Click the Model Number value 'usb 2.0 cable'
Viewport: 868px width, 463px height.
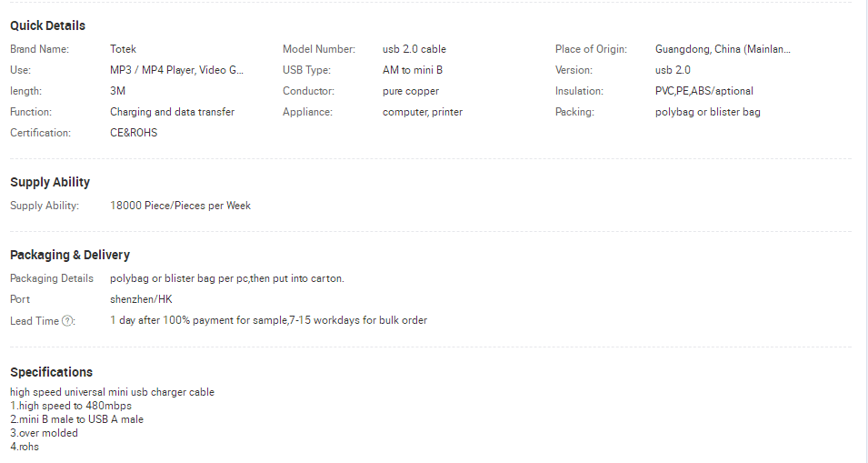click(414, 49)
